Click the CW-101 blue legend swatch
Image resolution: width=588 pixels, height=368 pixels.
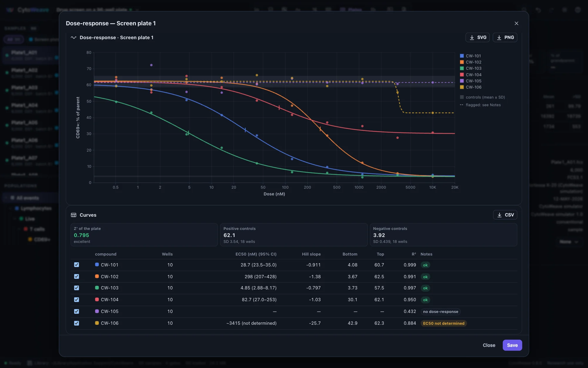click(x=462, y=56)
